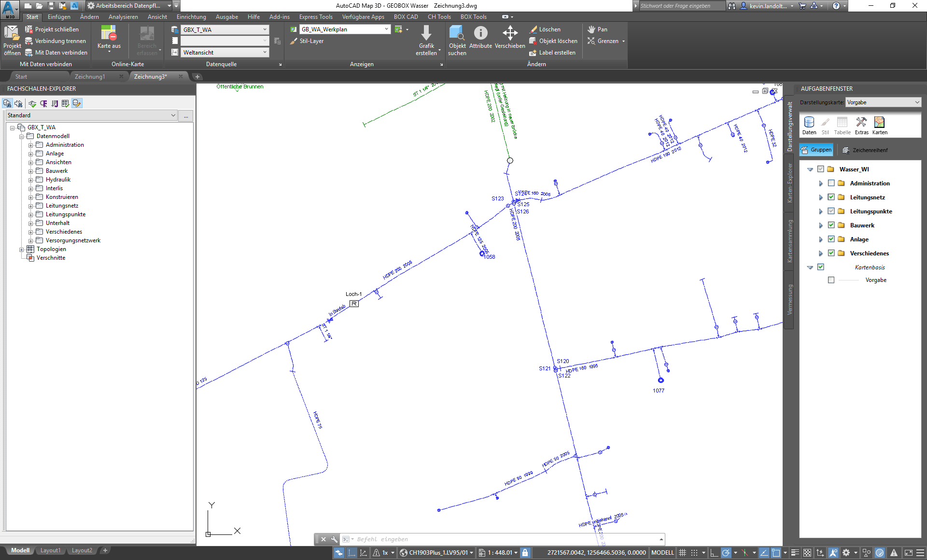Click the Stil-Layer brush icon
Screen dimensions: 927x560
(293, 41)
